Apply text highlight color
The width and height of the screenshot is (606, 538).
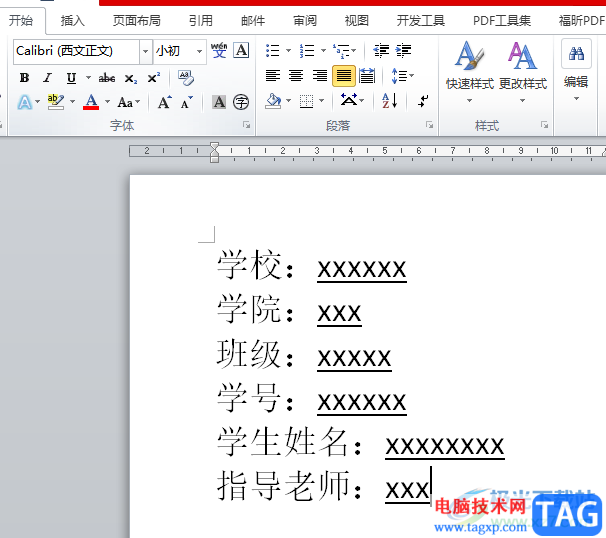point(56,102)
